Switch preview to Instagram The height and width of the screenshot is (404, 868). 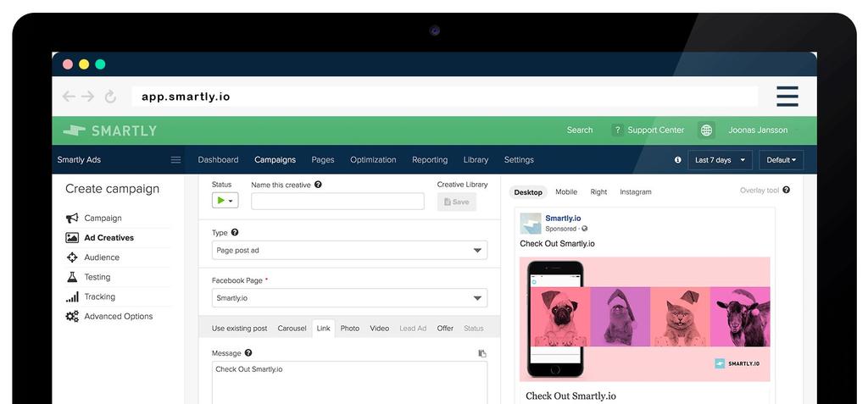636,192
